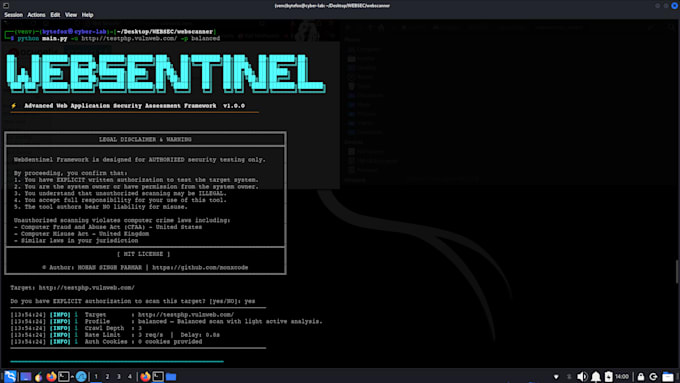Click the 'yes' answer at the authorization prompt
Image resolution: width=680 pixels, height=383 pixels.
pos(249,301)
